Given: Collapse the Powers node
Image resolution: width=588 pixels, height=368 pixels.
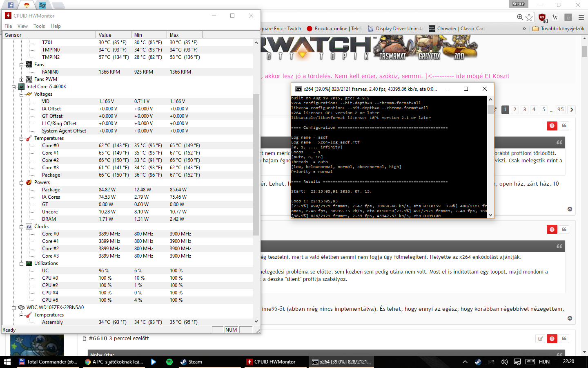Looking at the screenshot, I should (21, 182).
